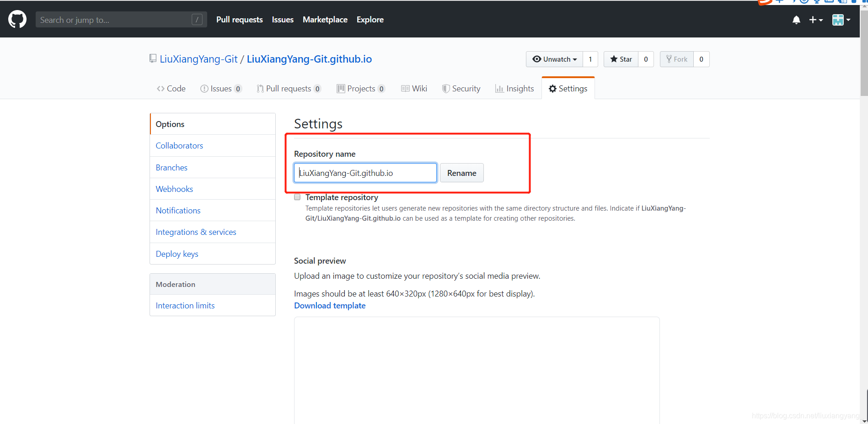Image resolution: width=868 pixels, height=424 pixels.
Task: Click the Fork branch icon
Action: (x=669, y=59)
